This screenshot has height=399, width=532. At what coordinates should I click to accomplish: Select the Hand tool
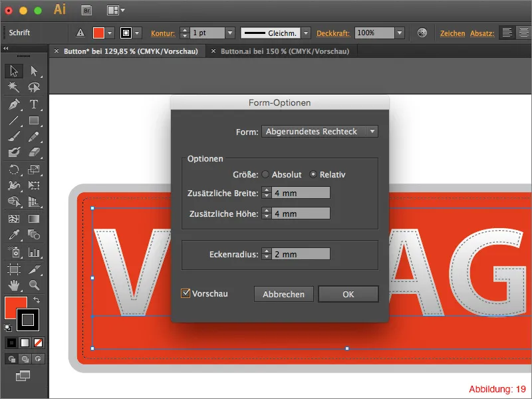point(14,285)
